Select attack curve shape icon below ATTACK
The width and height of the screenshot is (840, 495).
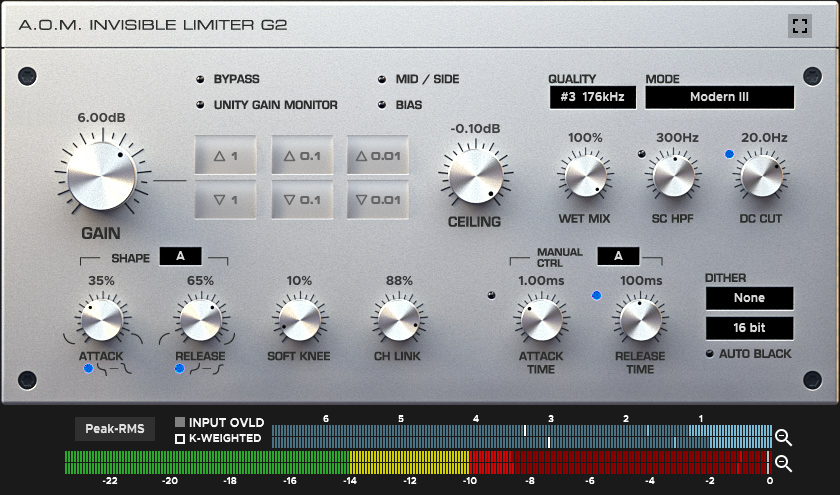coord(115,369)
